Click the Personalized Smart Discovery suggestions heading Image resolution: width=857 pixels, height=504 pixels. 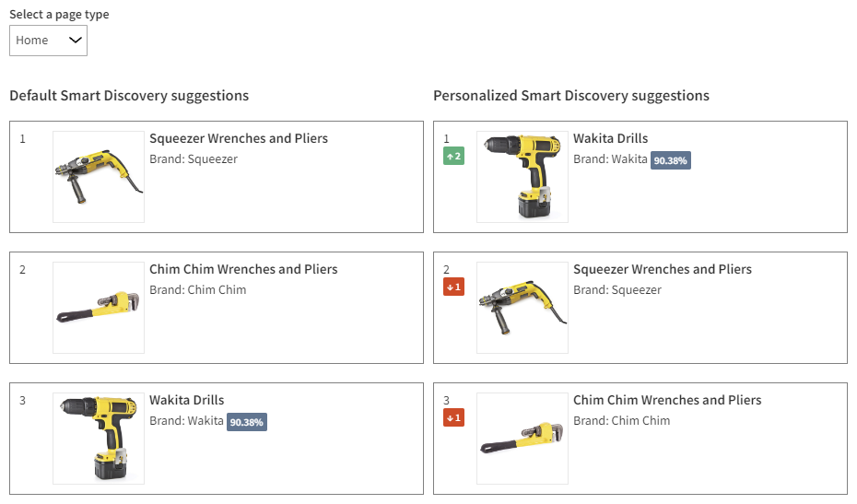point(571,96)
